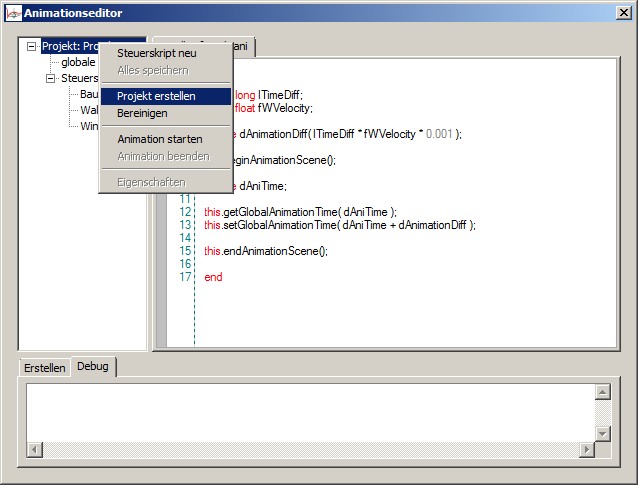Start animation via Animation starten
This screenshot has height=485, width=638.
[160, 139]
